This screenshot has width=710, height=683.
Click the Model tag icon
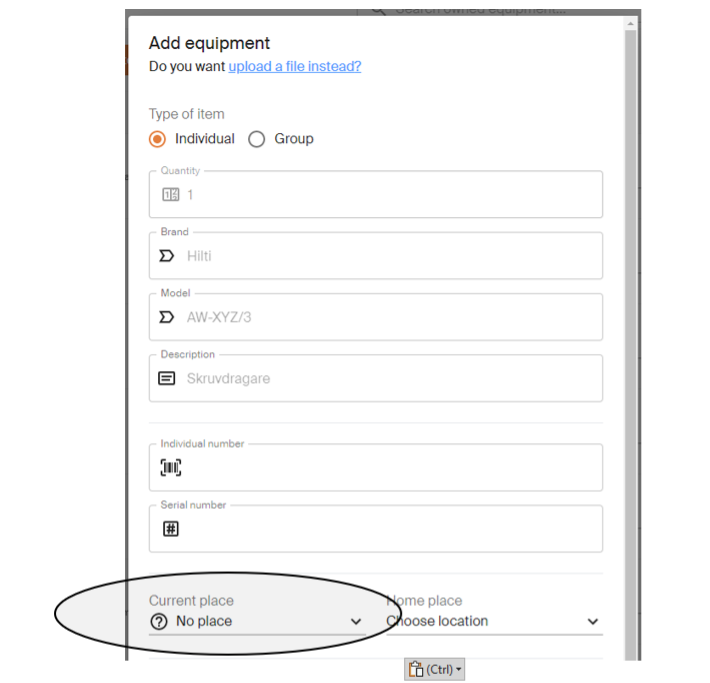pos(166,317)
